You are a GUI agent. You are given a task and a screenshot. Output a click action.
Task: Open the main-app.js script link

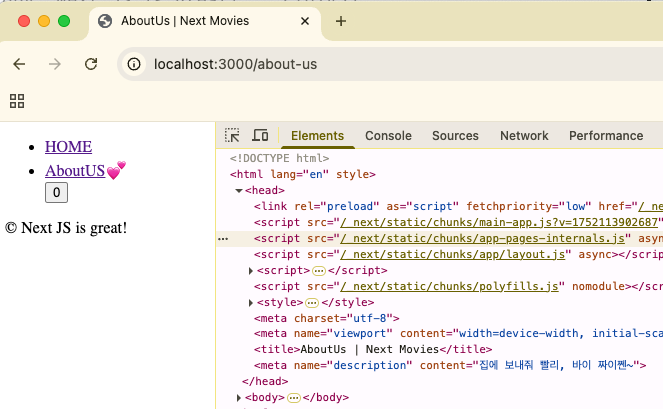pos(499,222)
